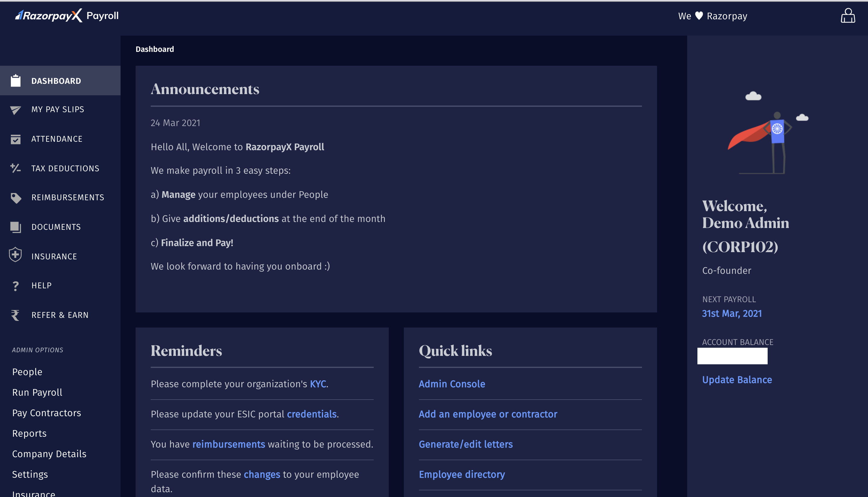Click the NEXT PAYROLL label
The image size is (868, 497).
tap(729, 299)
